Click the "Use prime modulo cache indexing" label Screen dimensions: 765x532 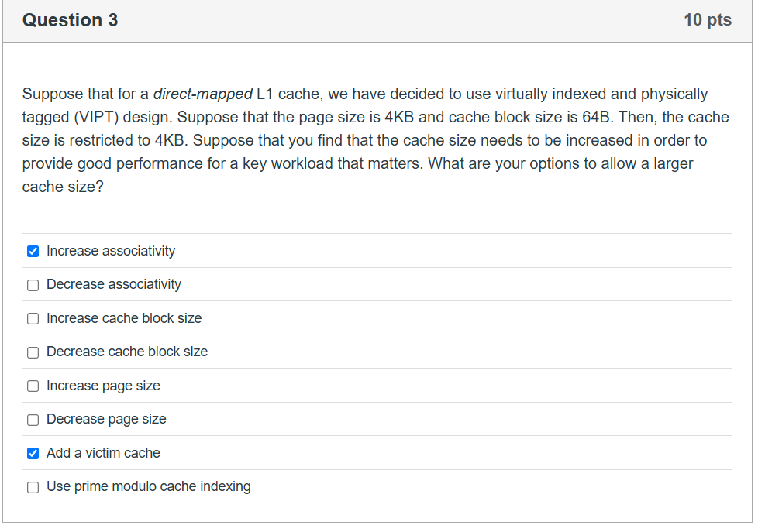point(148,486)
